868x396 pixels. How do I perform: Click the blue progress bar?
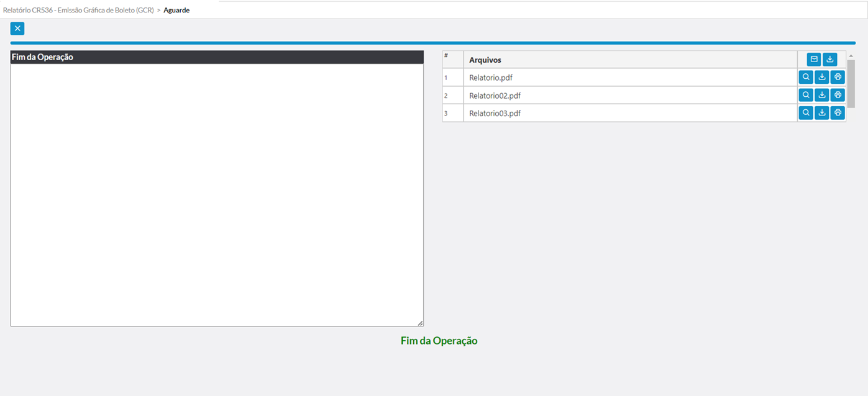pos(432,43)
